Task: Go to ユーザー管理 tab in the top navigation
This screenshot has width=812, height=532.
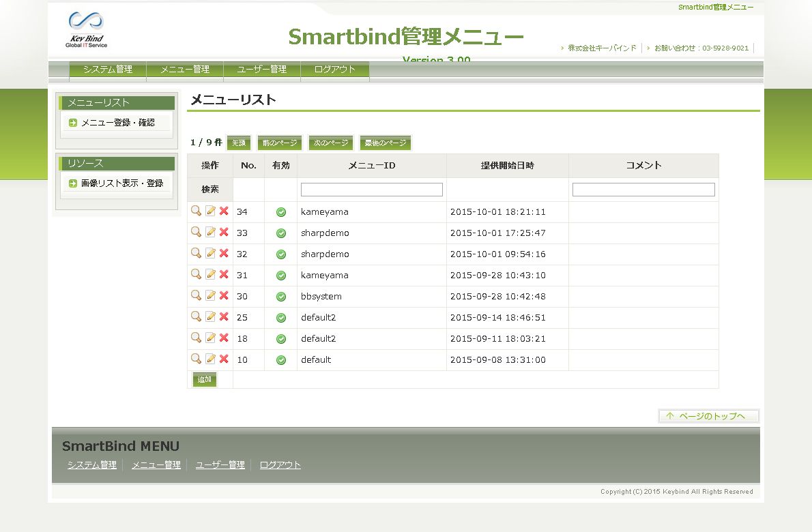Action: point(262,70)
